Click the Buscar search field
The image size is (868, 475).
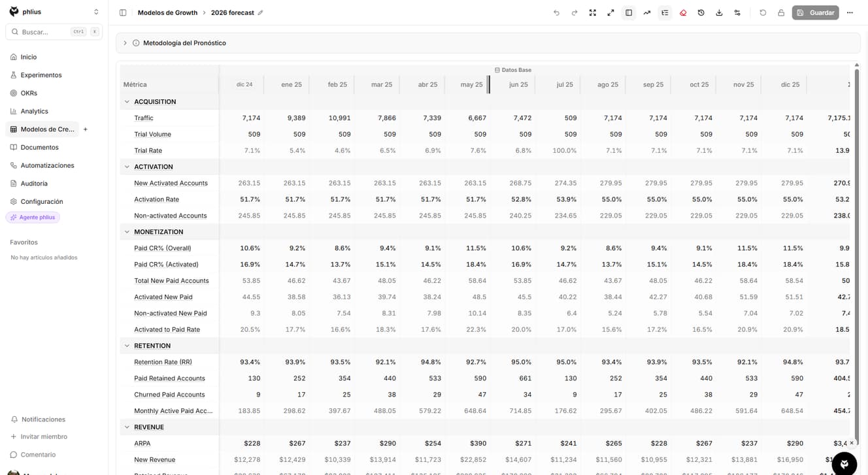click(x=44, y=32)
